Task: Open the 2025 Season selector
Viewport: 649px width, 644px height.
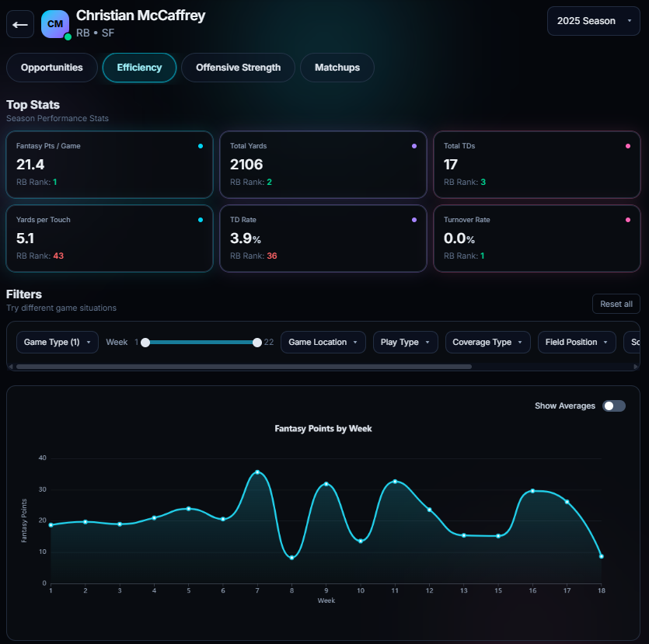Action: [x=593, y=21]
